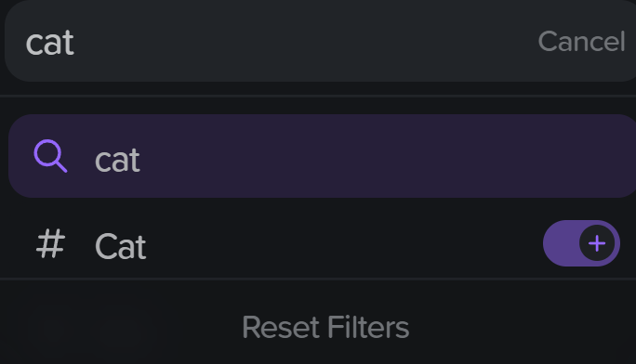Toggle the Cat tag filter switch
636x364 pixels.
point(581,243)
